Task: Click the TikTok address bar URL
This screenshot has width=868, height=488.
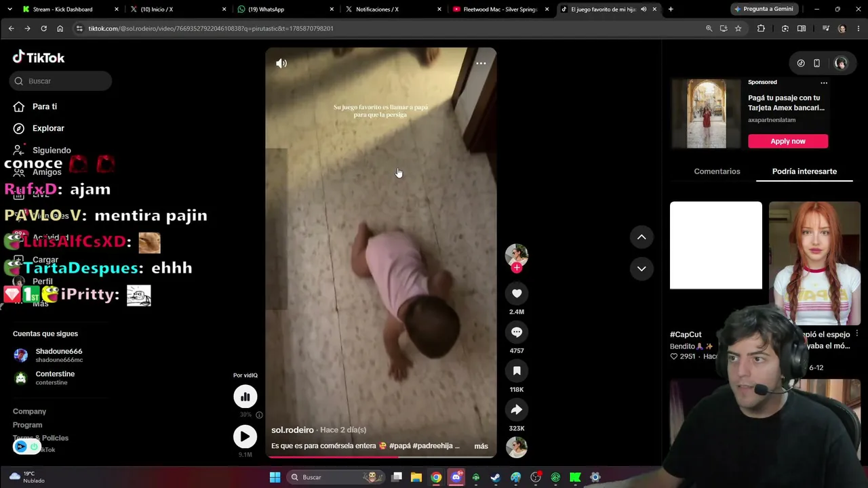Action: 210,28
